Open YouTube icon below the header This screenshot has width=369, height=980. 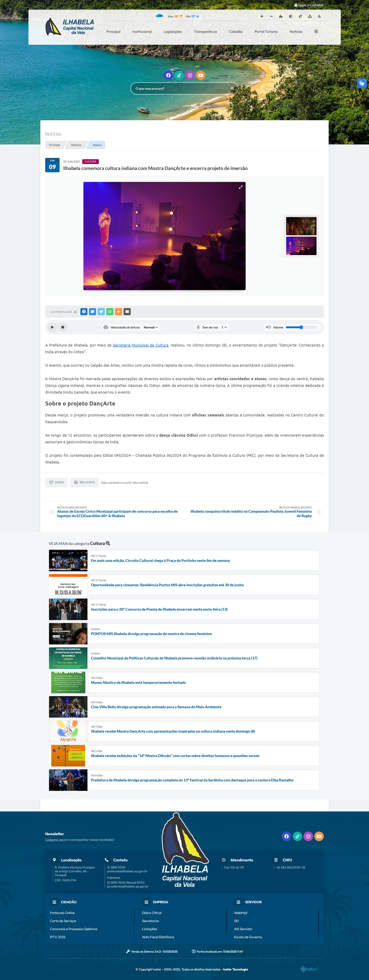[x=200, y=75]
